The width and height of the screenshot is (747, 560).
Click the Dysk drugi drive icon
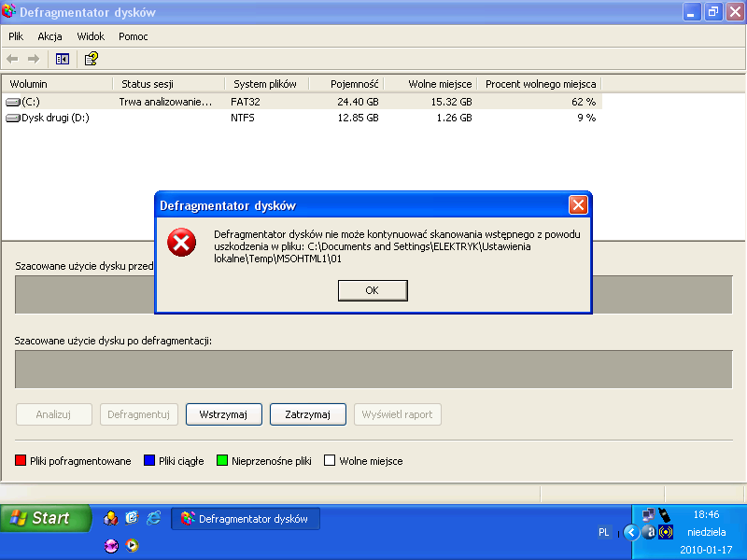13,119
